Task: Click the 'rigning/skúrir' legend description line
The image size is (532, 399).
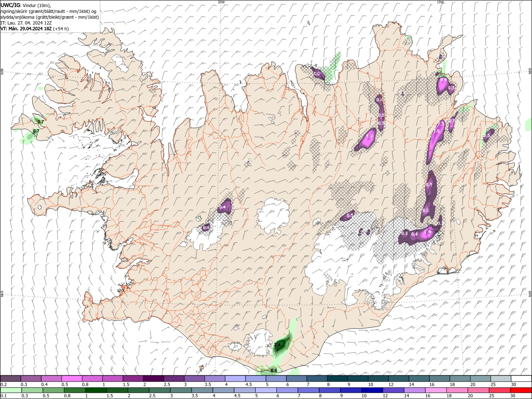Action: [x=49, y=11]
